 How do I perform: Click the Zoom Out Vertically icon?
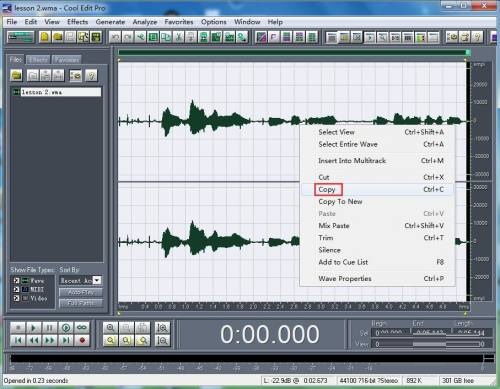(162, 340)
